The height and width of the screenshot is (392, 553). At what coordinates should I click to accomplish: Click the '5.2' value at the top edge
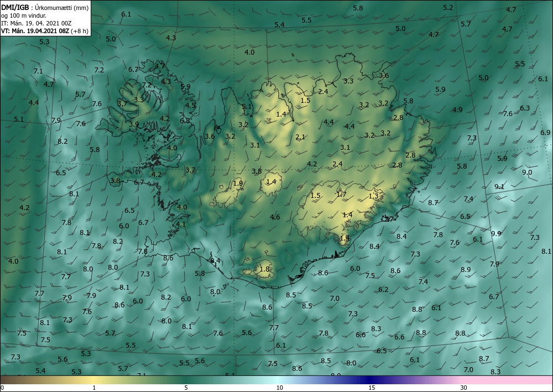[448, 7]
